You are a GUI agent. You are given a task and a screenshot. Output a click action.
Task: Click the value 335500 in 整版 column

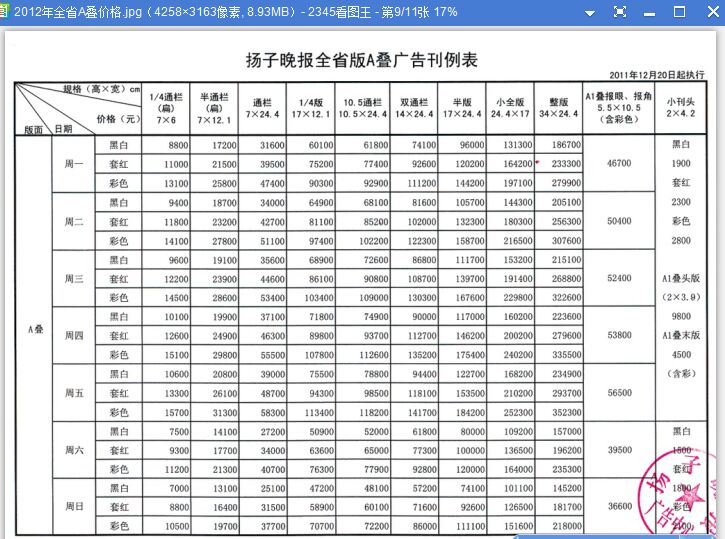[566, 355]
